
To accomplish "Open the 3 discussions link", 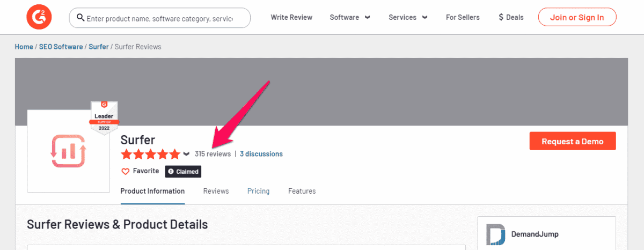I will [x=261, y=154].
